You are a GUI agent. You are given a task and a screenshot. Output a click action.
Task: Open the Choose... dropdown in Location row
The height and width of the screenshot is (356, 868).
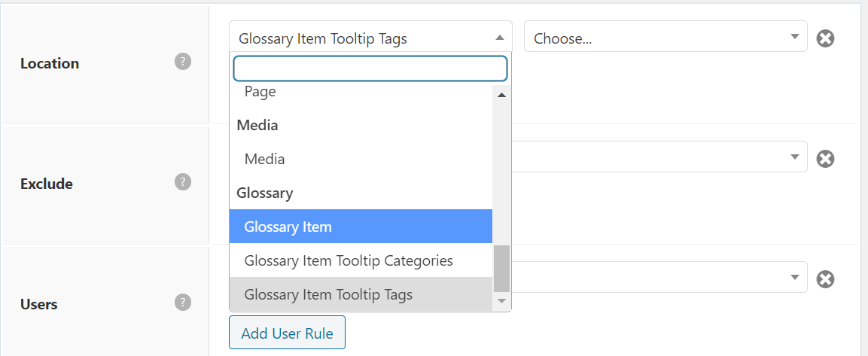[665, 37]
